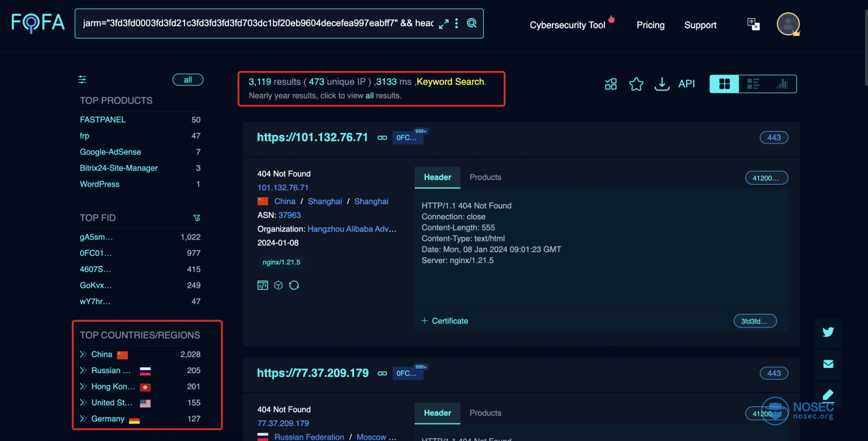868x441 pixels.
Task: Expand the Certificate section for 101.132.76.71
Action: [x=445, y=321]
